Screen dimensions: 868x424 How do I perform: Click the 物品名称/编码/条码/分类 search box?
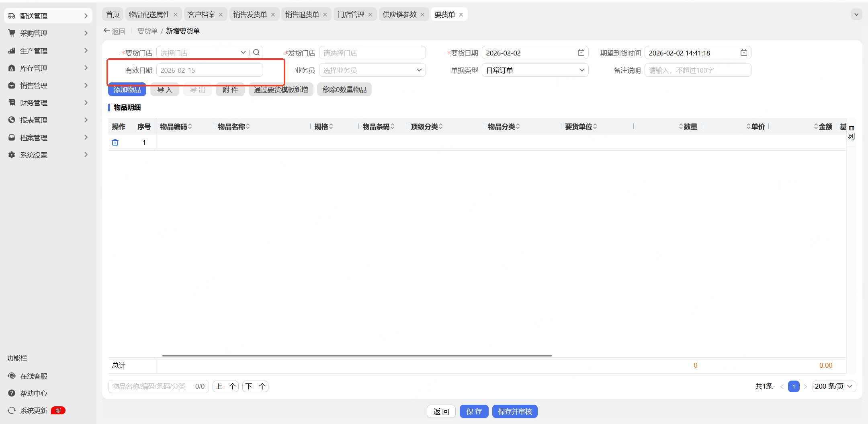(158, 386)
